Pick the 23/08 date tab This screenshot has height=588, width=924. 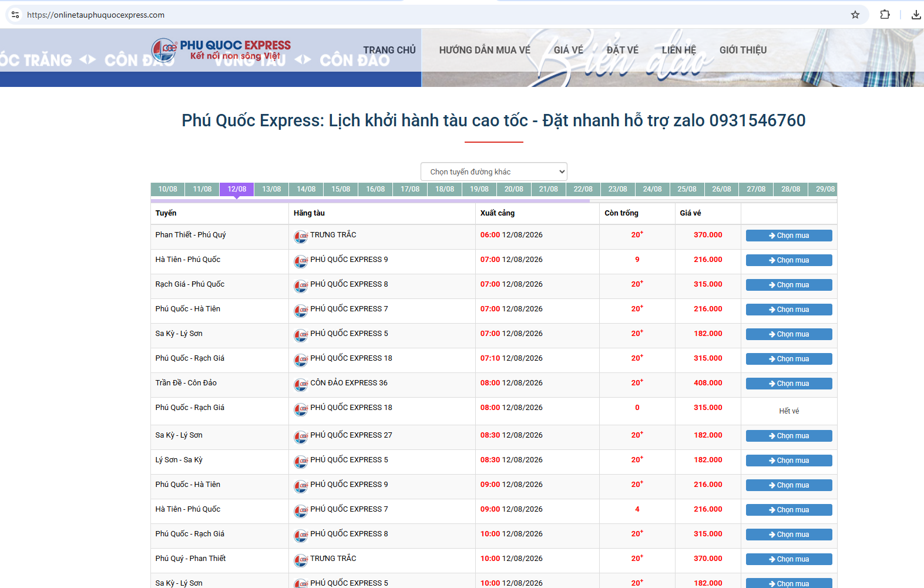[617, 189]
